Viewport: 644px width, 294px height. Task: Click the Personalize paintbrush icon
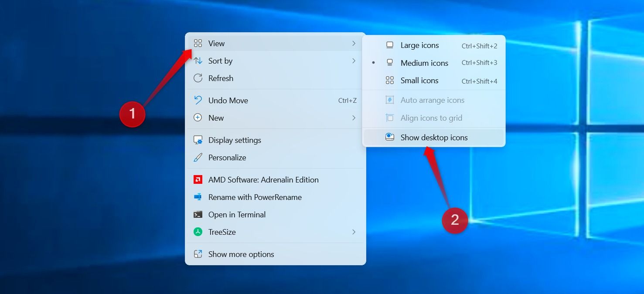click(x=198, y=157)
